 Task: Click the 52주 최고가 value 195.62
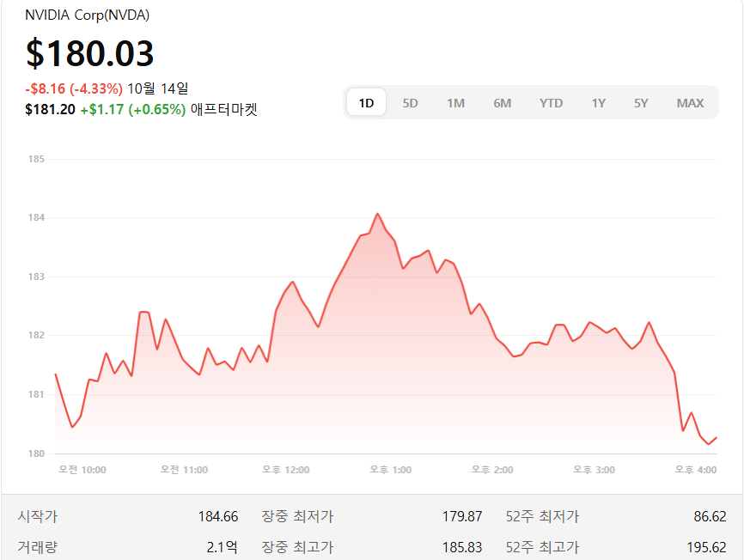pos(710,547)
